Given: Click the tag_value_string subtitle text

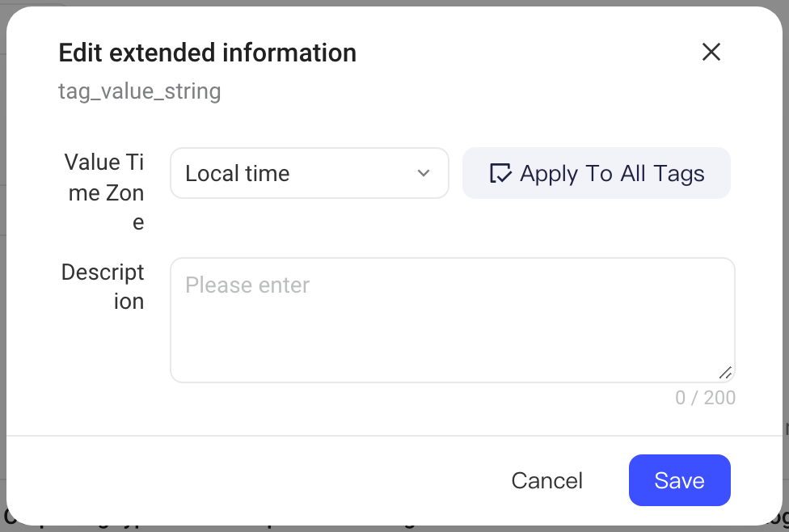Looking at the screenshot, I should point(139,91).
